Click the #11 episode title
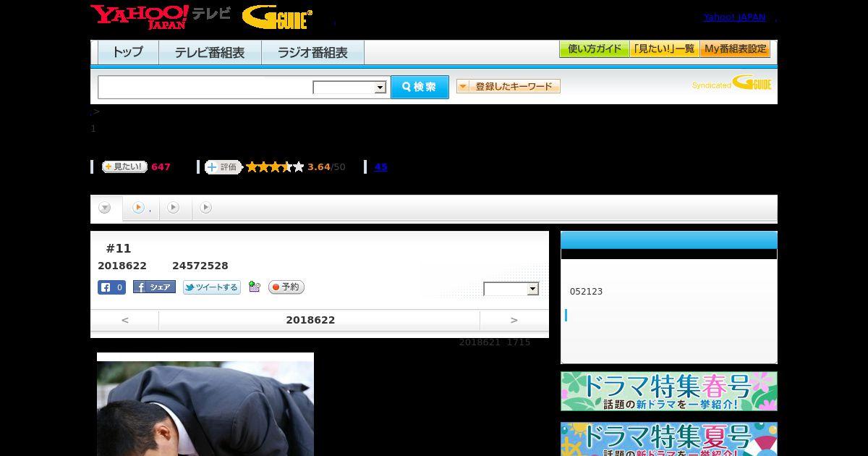868x456 pixels. click(x=119, y=249)
